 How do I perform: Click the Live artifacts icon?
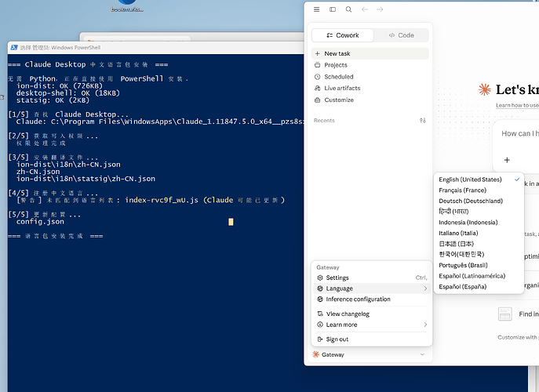(317, 89)
